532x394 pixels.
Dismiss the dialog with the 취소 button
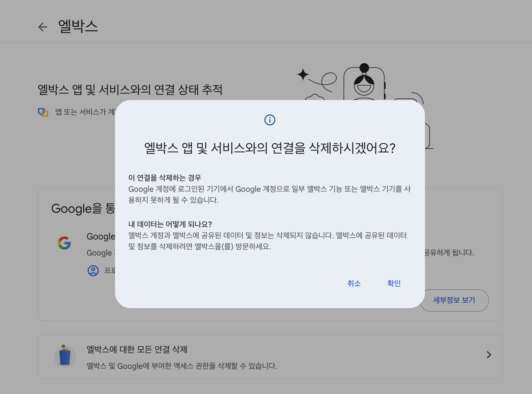click(354, 283)
